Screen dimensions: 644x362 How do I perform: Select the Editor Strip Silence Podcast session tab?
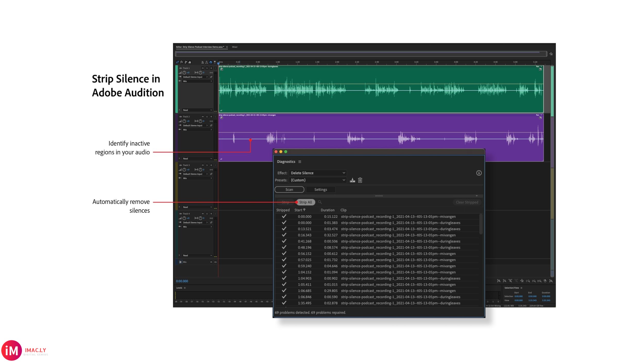tap(200, 47)
